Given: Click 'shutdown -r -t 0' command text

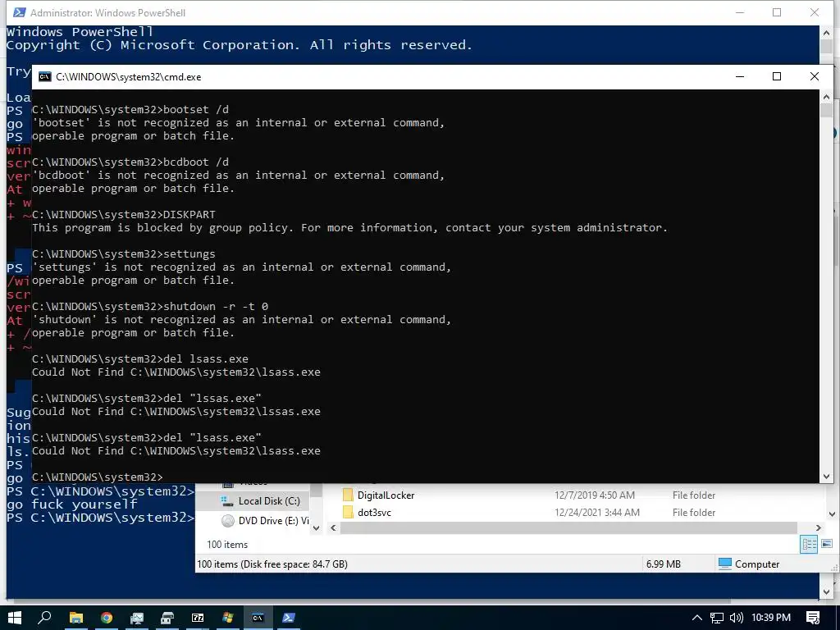Looking at the screenshot, I should 216,307.
